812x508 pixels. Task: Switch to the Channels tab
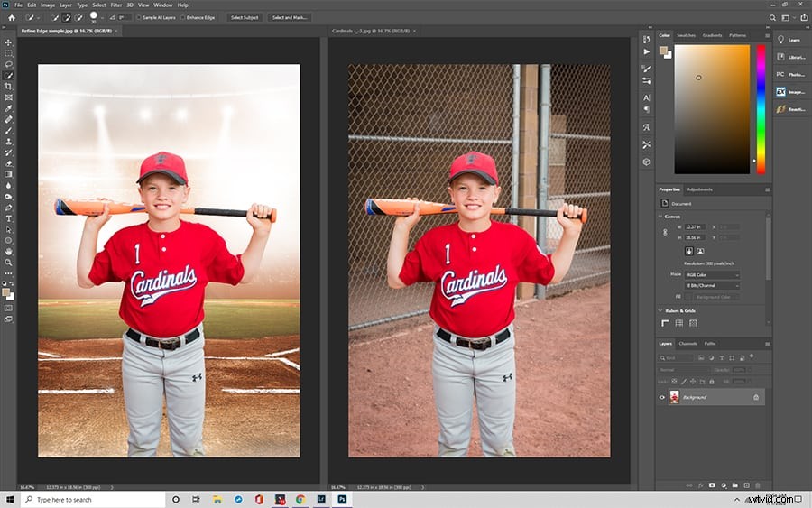tap(687, 344)
